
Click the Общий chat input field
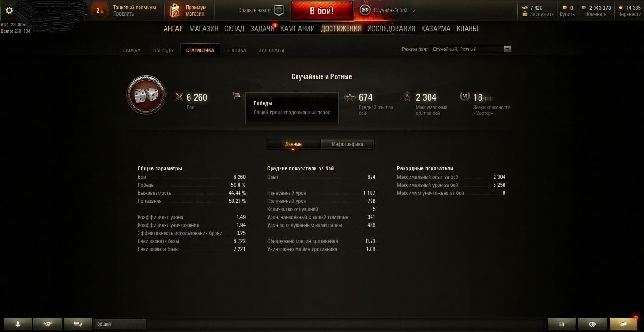click(120, 324)
